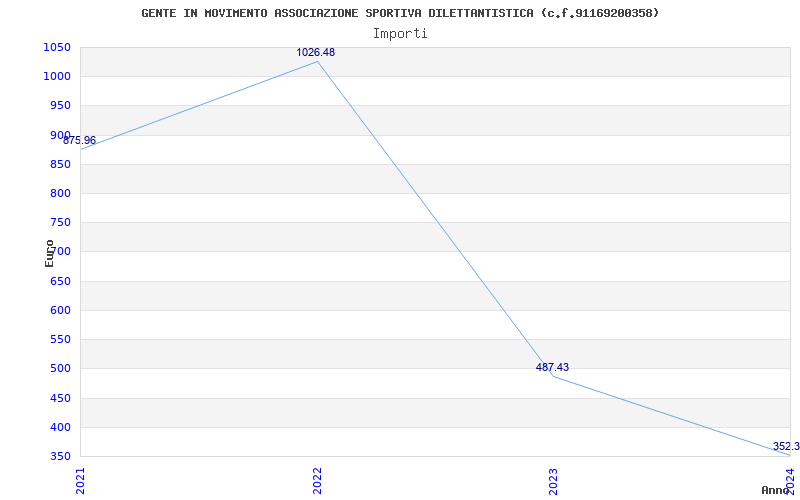Click the 950 y-axis tick

coord(60,106)
